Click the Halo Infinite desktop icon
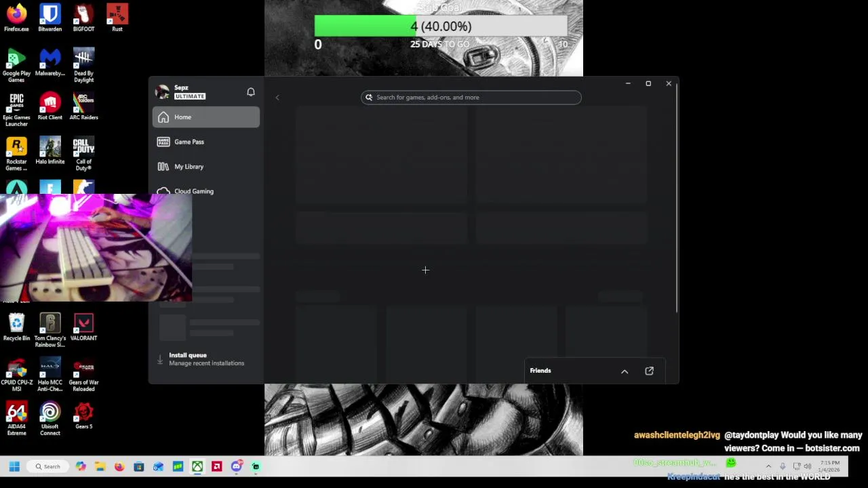This screenshot has width=868, height=488. tap(50, 150)
